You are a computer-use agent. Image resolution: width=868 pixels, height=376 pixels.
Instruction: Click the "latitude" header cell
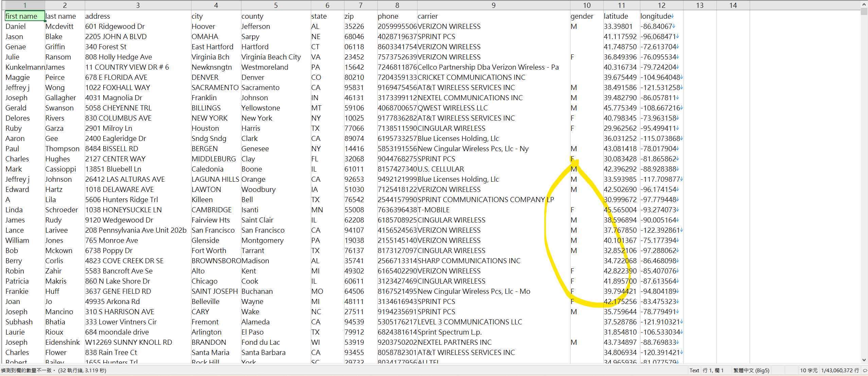622,16
